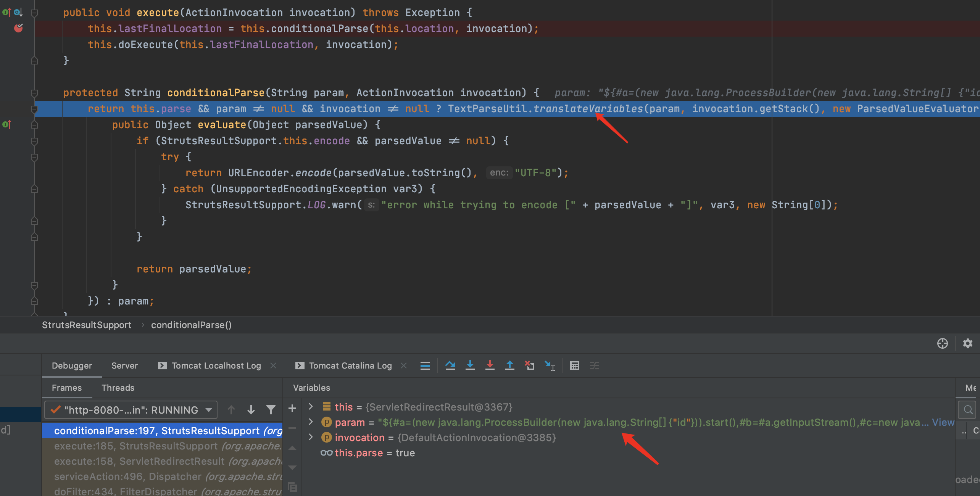Show execution point in debugger toolbar
The width and height of the screenshot is (980, 496).
[425, 366]
